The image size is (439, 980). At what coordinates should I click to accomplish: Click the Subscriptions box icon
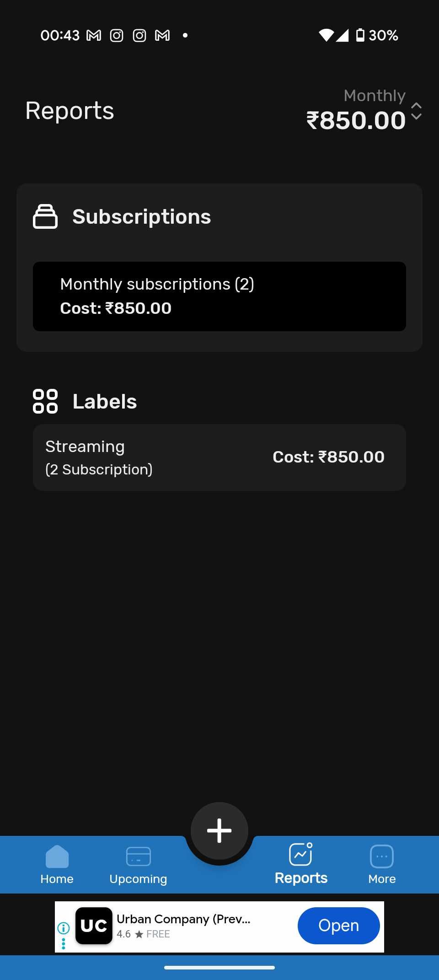(x=45, y=216)
